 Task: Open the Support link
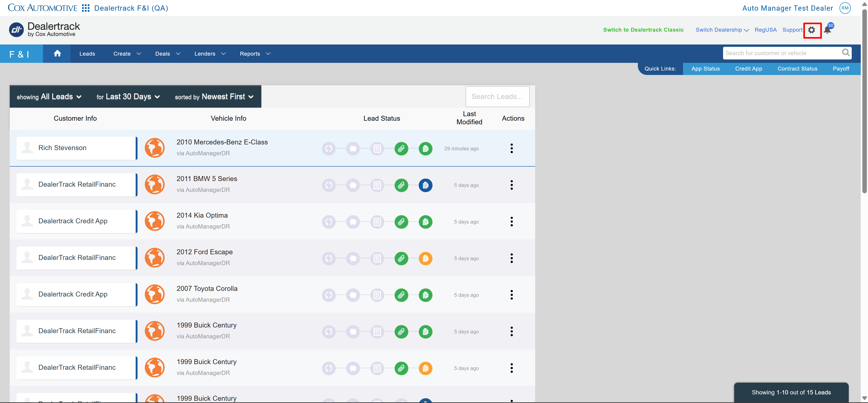coord(792,30)
